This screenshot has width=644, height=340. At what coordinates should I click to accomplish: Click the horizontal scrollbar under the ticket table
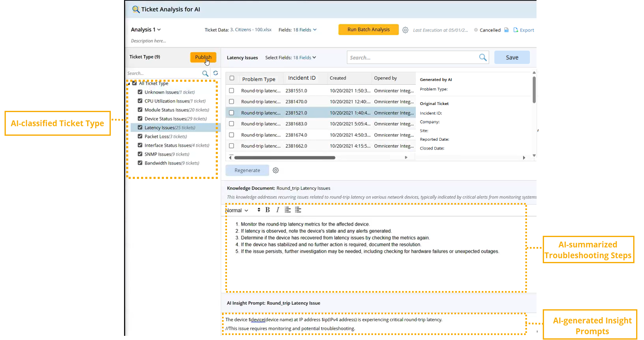click(x=285, y=158)
